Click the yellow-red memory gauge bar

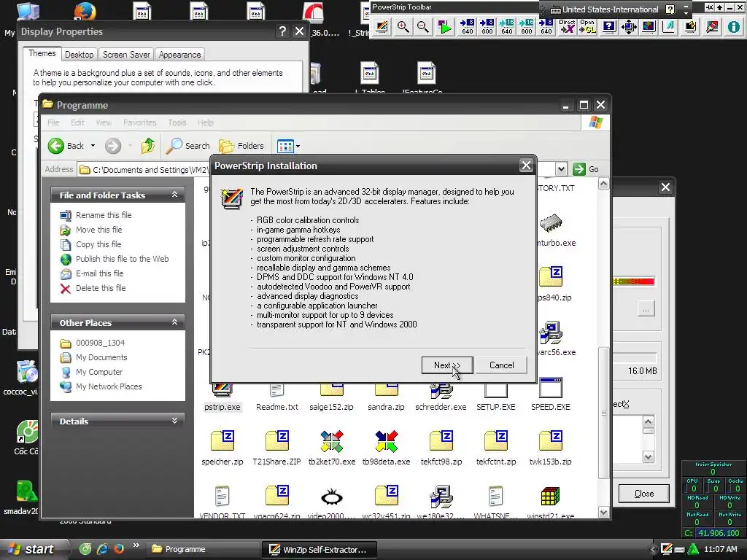pyautogui.click(x=634, y=281)
